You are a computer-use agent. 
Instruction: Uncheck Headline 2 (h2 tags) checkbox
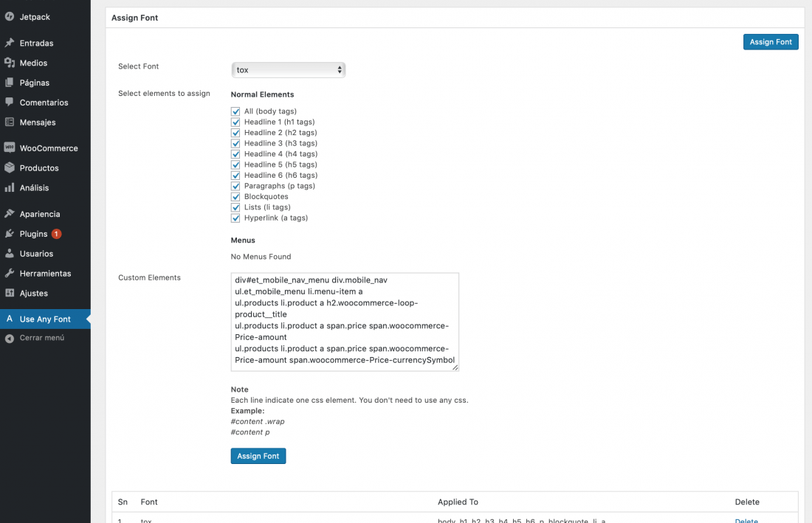point(235,133)
